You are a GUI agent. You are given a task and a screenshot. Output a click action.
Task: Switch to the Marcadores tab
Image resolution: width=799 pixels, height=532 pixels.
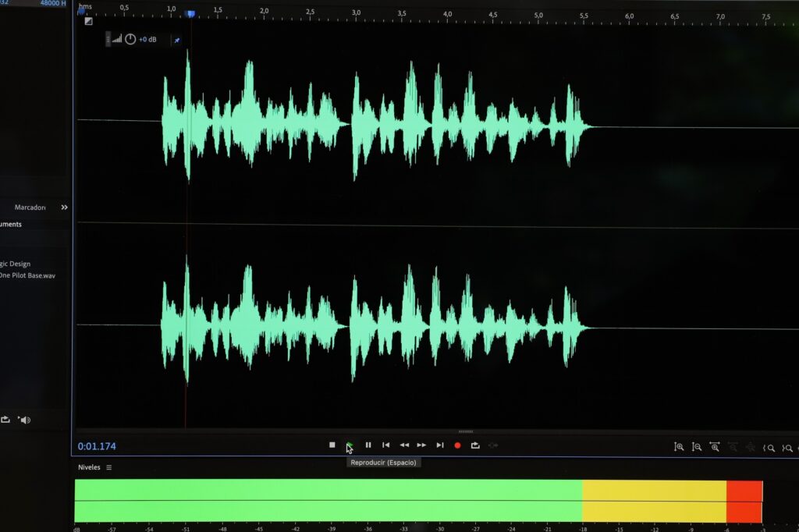click(30, 207)
